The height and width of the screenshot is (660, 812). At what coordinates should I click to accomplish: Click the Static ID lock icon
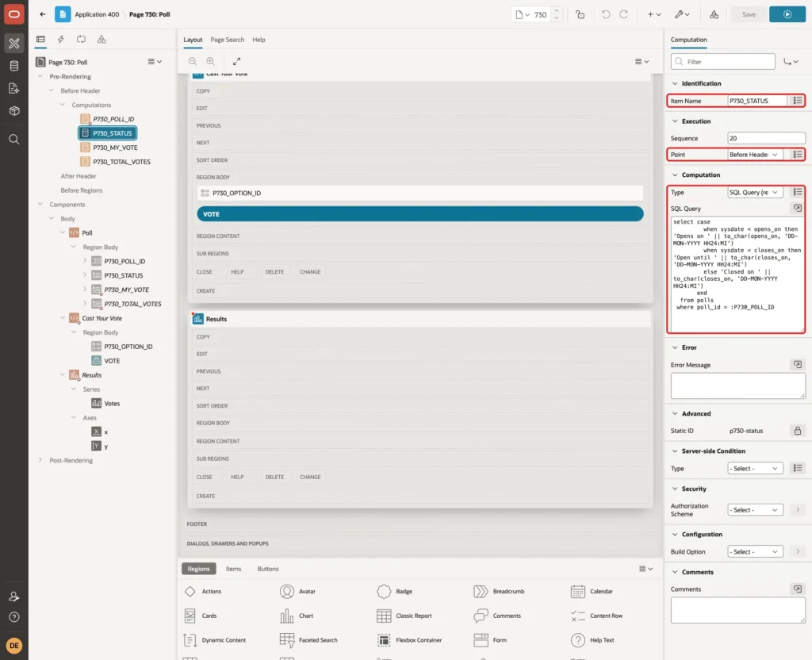(798, 431)
